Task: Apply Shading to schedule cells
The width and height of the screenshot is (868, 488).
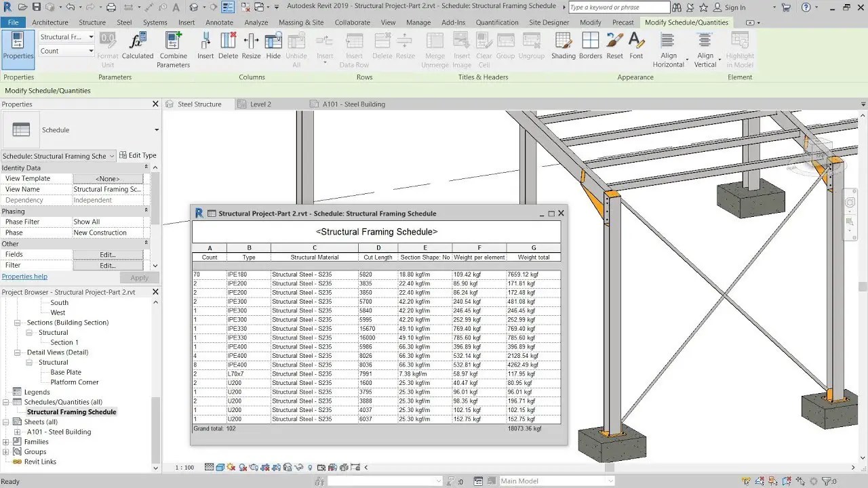Action: (x=563, y=47)
